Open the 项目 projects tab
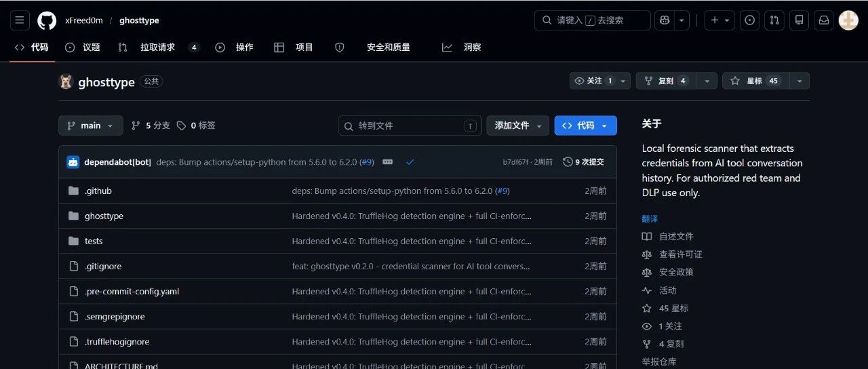 point(294,47)
